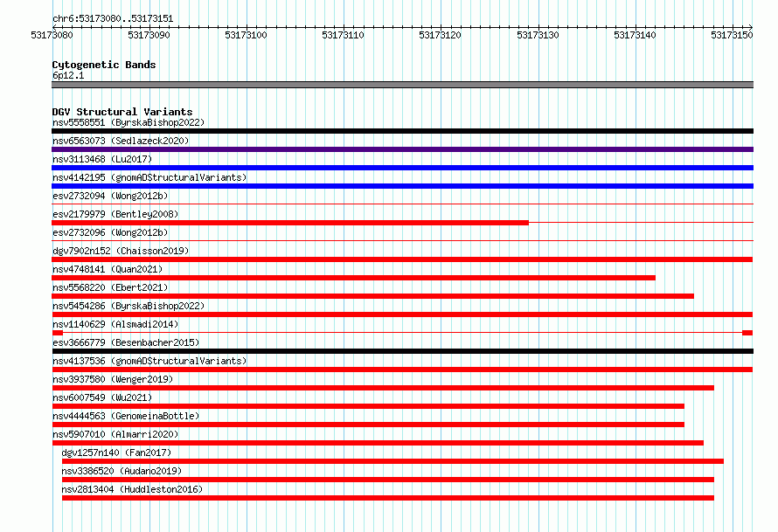Click the red bar under dgv7902n152

pos(402,259)
